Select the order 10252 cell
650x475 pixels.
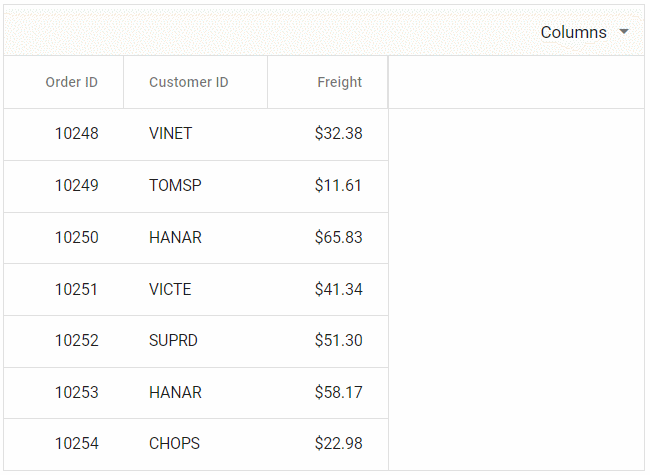tap(76, 341)
